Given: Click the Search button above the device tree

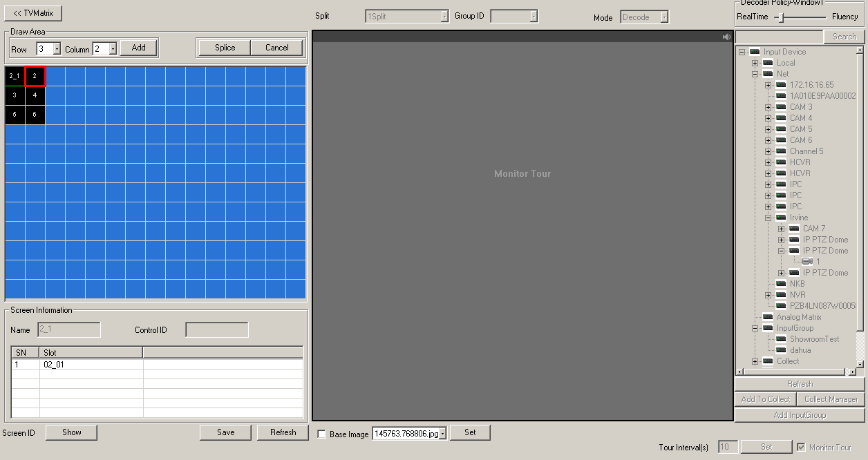Looking at the screenshot, I should pyautogui.click(x=844, y=37).
